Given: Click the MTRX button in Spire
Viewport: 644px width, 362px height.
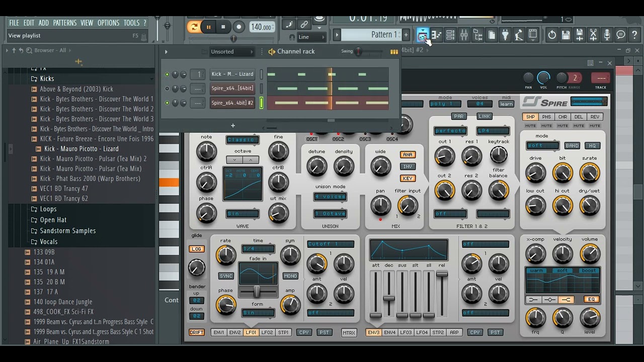Looking at the screenshot, I should point(349,333).
